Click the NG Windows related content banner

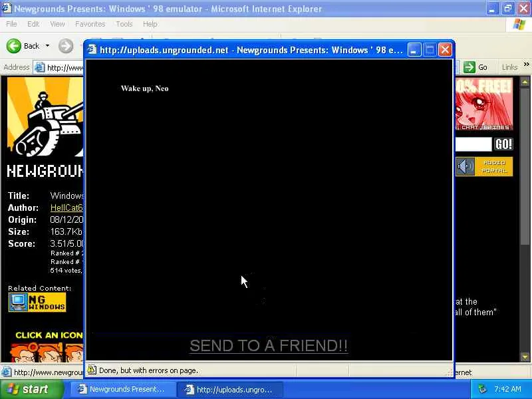[x=37, y=303]
